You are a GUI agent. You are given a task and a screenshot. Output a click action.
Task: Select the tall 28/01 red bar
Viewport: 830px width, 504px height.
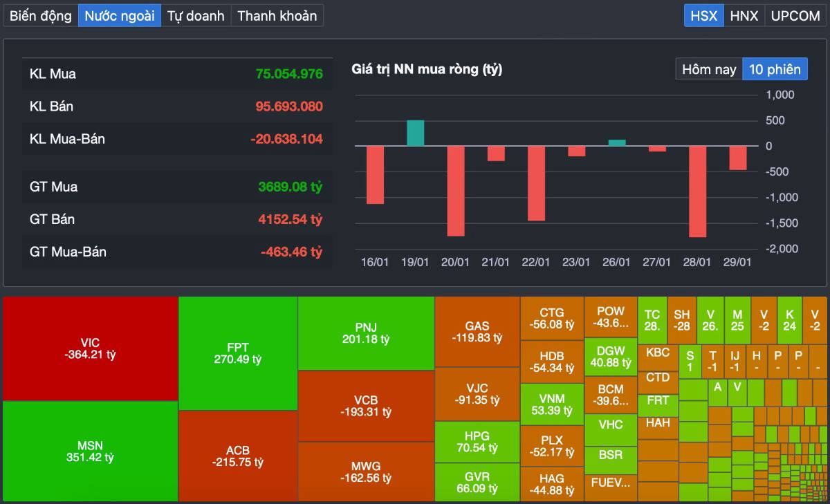[x=697, y=192]
